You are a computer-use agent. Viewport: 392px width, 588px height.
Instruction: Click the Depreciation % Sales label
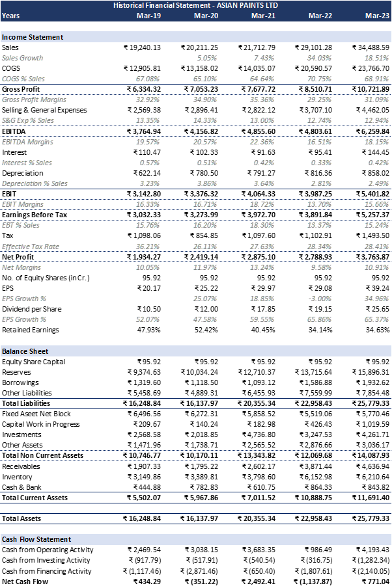35,183
